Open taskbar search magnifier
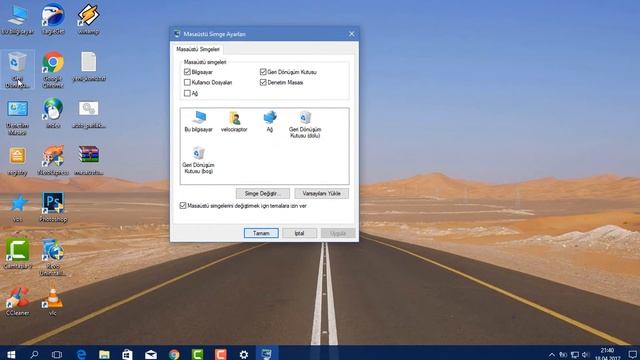This screenshot has width=640, height=360. [x=35, y=354]
